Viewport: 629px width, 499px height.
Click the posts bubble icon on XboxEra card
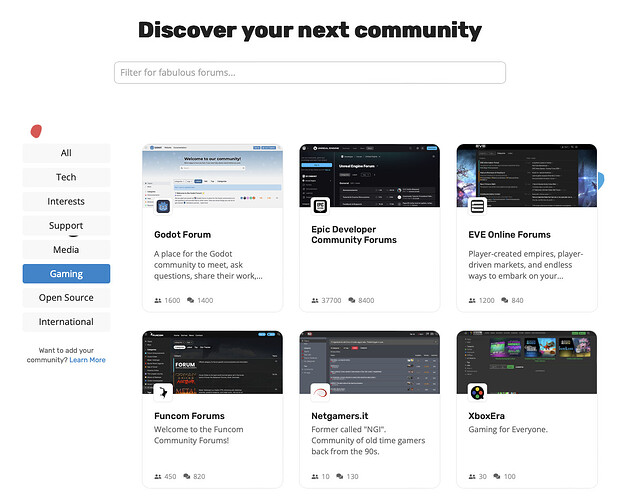tap(497, 476)
